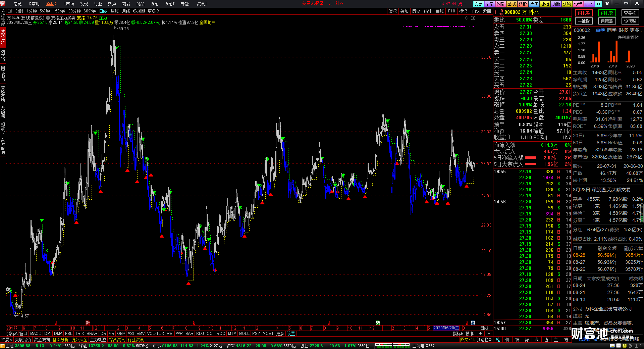Screen dimensions: 644x349
Task: Open the message envelope icon in status bar
Action: pos(612,346)
